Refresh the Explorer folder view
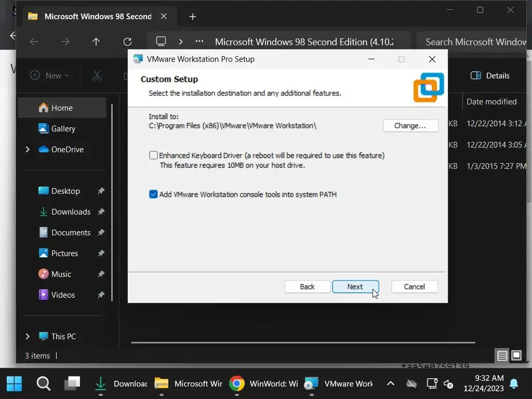This screenshot has width=532, height=399. pyautogui.click(x=128, y=42)
